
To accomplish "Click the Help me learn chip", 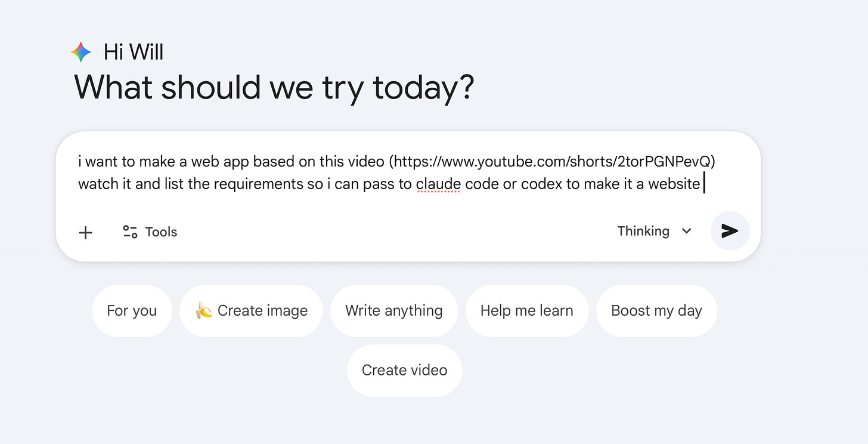I will [x=527, y=310].
